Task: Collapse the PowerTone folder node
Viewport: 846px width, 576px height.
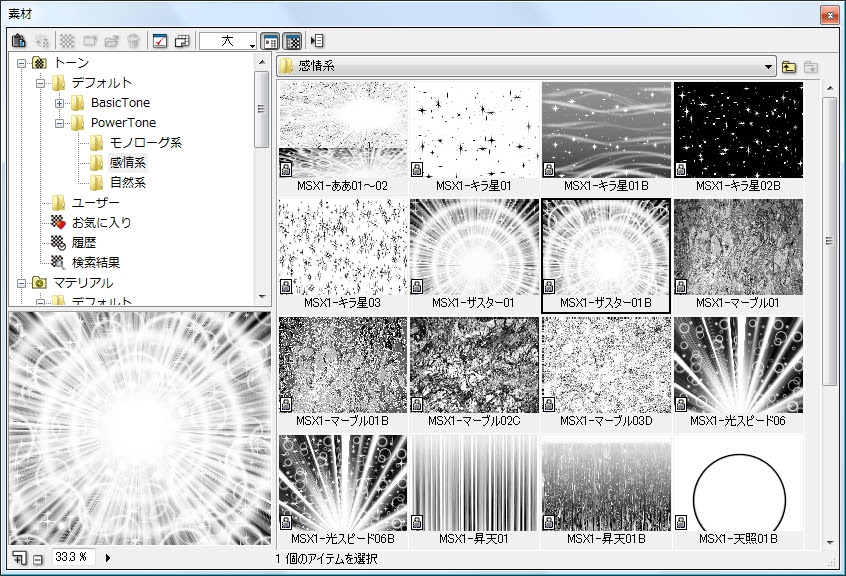Action: point(59,123)
